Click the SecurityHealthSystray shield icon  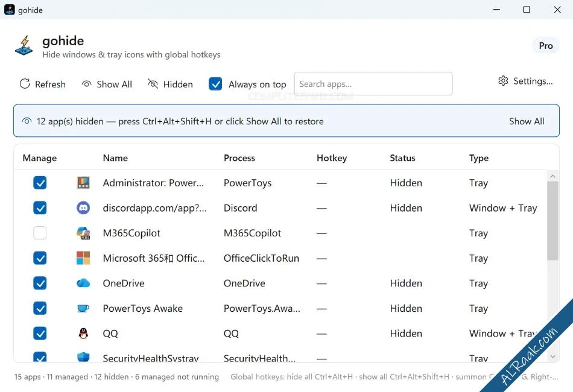(83, 357)
